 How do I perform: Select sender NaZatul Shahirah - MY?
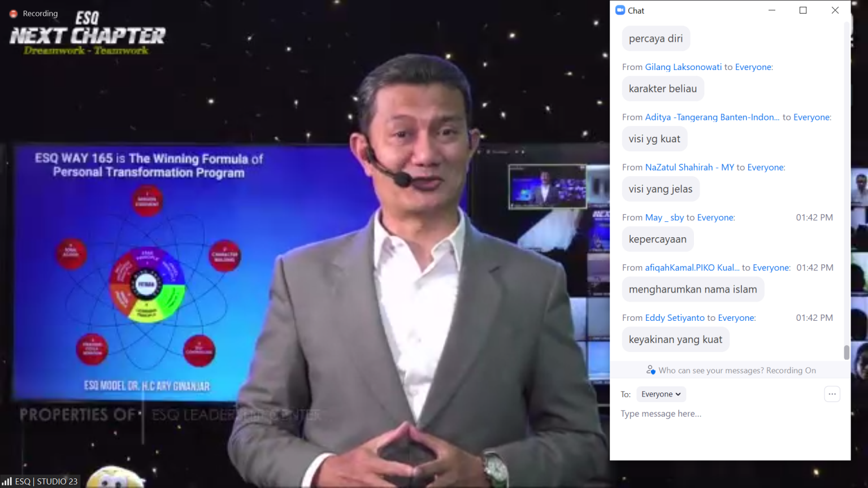689,168
